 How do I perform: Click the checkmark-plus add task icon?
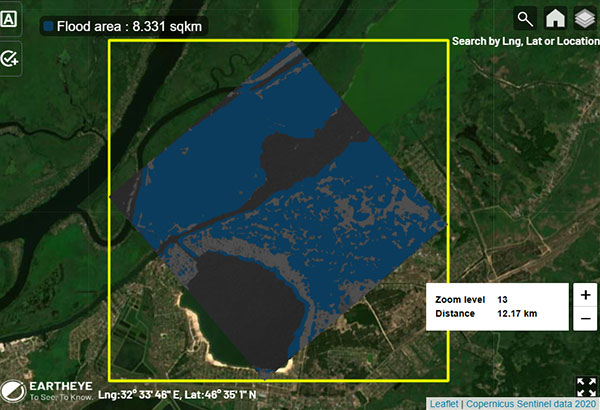10,59
